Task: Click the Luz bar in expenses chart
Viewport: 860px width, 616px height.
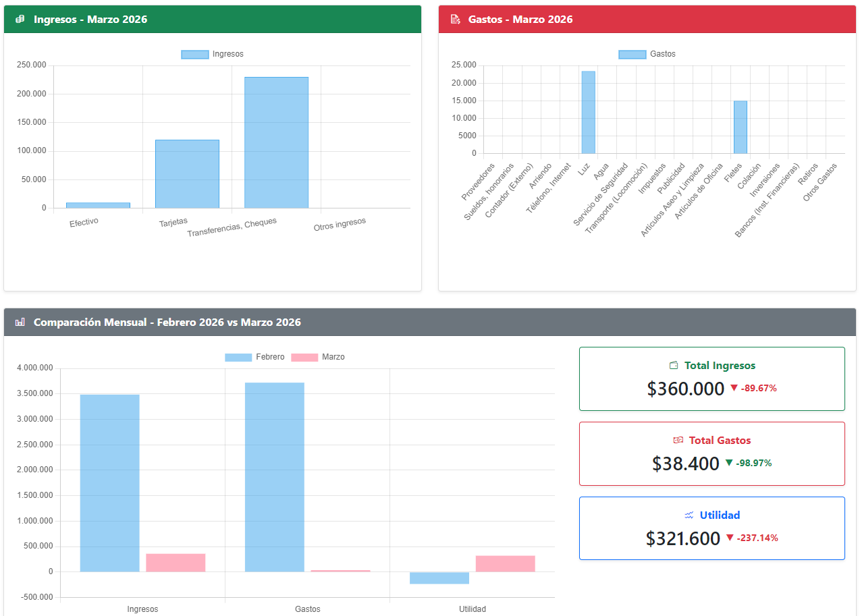Action: (589, 113)
